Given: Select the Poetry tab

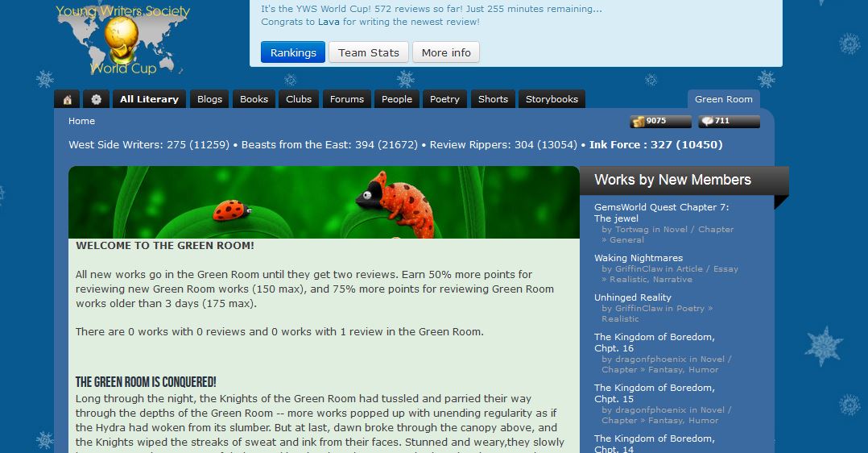Looking at the screenshot, I should point(445,99).
